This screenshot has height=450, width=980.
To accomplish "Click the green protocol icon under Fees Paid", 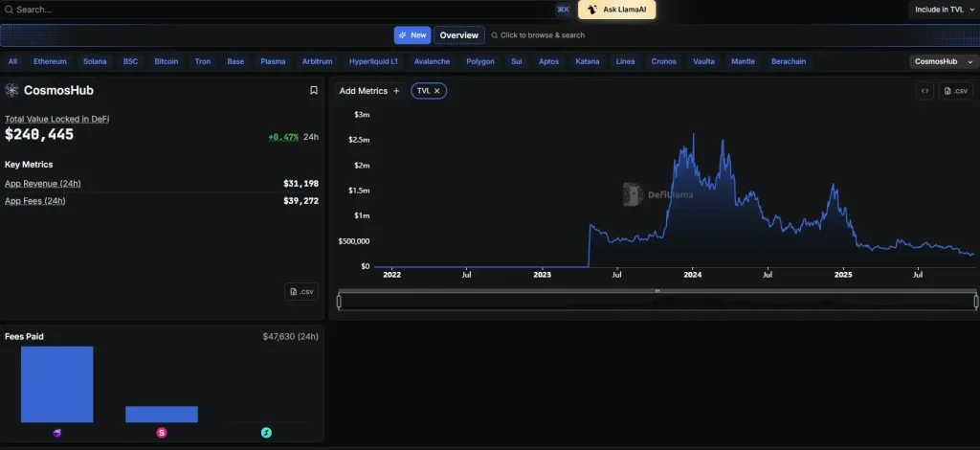I will coord(266,433).
